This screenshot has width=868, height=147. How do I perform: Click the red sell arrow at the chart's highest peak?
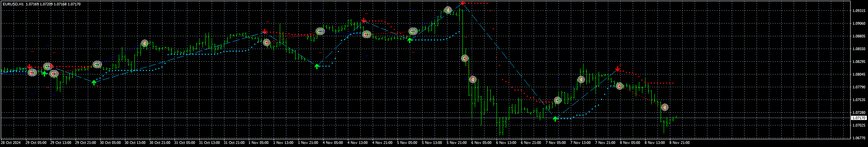click(x=462, y=3)
